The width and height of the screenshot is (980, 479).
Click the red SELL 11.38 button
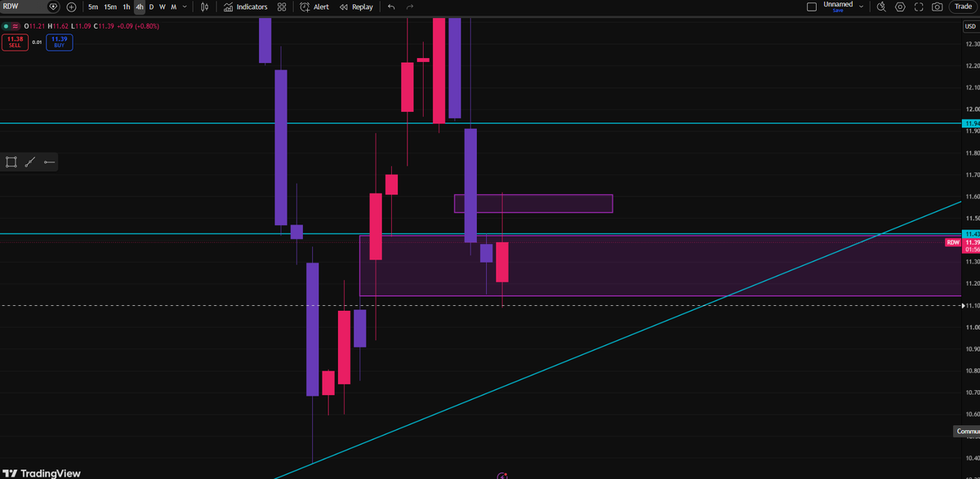point(14,42)
